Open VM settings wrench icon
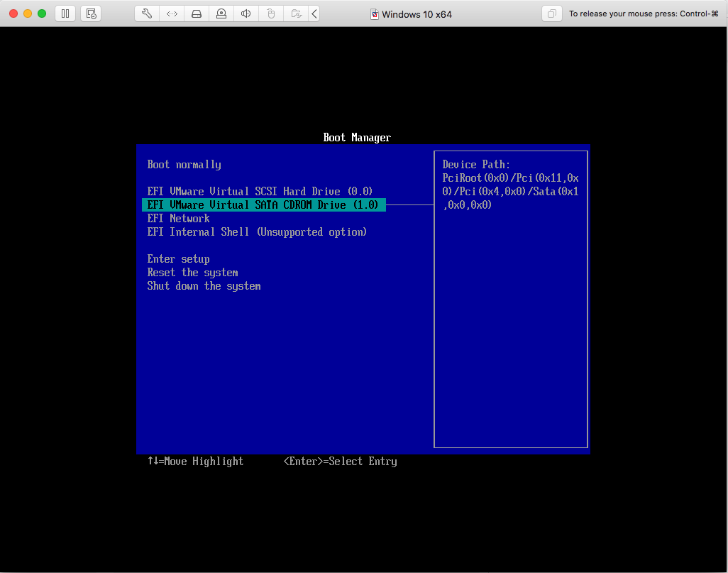This screenshot has height=573, width=728. pos(147,13)
